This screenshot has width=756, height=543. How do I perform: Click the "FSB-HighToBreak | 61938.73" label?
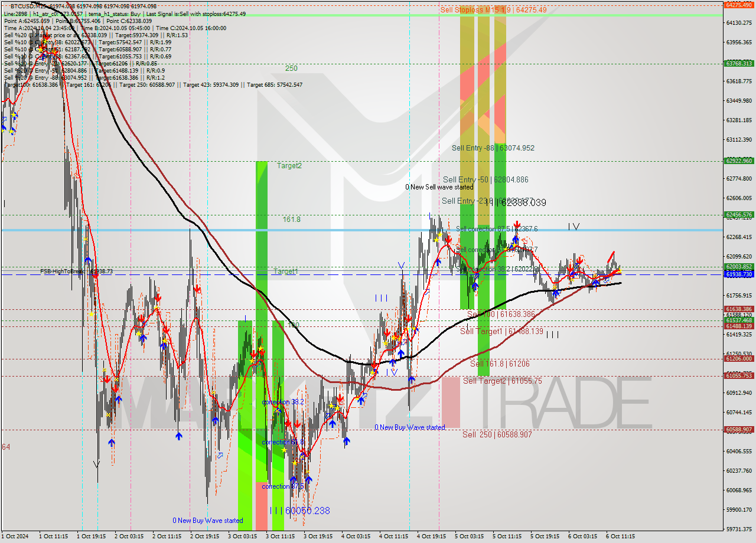(x=76, y=271)
